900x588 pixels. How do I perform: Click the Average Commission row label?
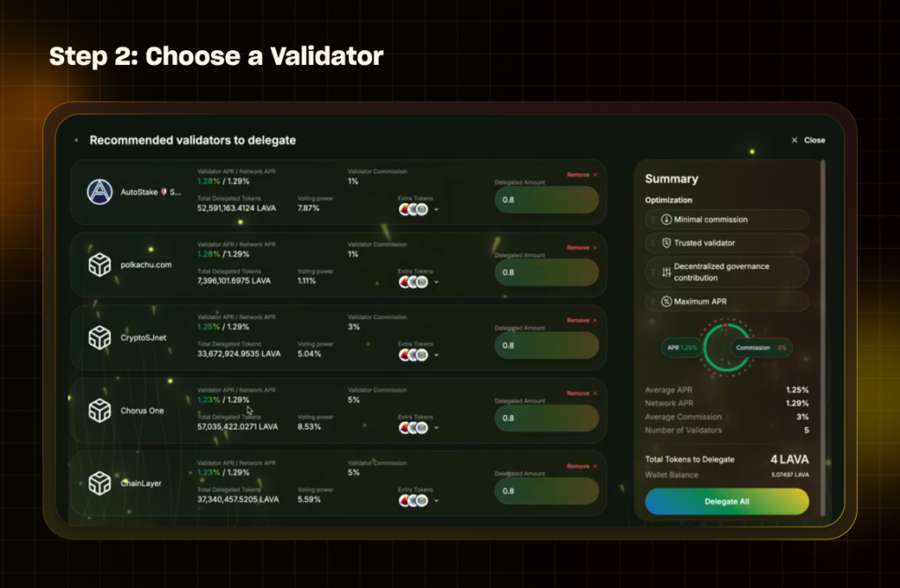coord(683,417)
